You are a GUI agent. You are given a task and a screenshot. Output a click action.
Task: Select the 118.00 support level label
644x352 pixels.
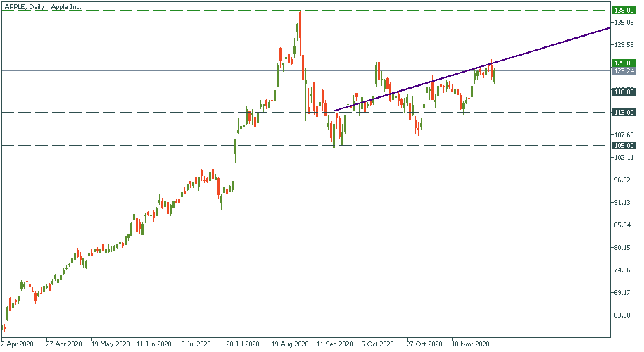(x=625, y=92)
